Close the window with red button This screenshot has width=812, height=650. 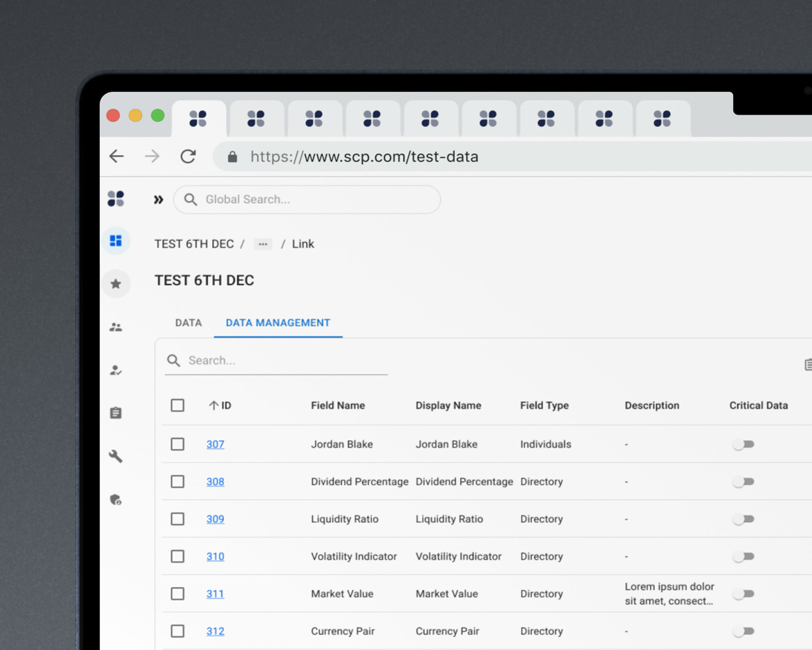[113, 115]
